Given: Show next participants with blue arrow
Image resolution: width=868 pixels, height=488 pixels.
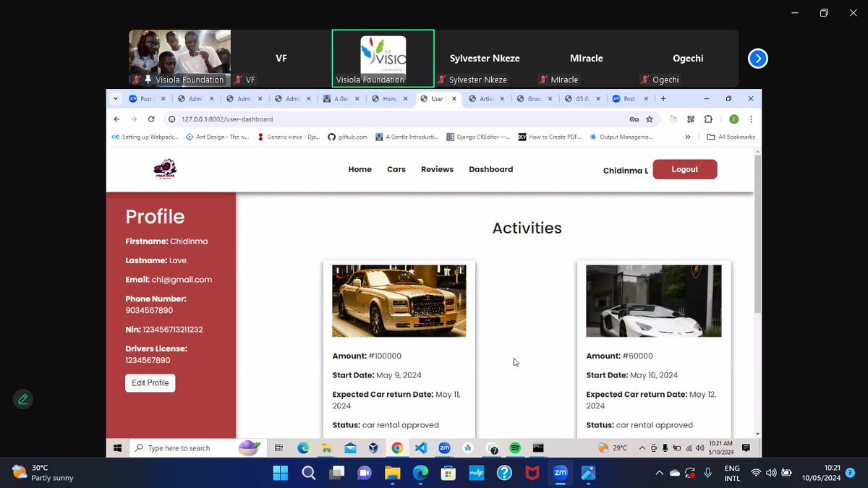Looking at the screenshot, I should tap(757, 59).
